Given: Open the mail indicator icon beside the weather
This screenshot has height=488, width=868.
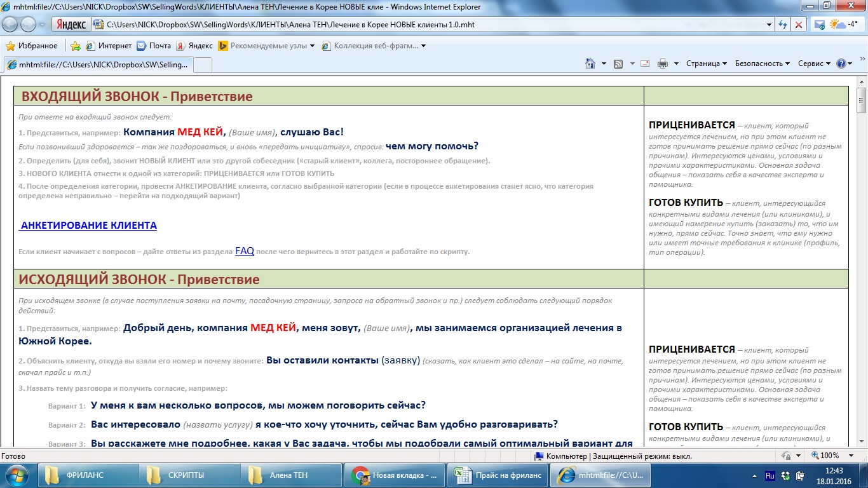Looking at the screenshot, I should pos(820,25).
